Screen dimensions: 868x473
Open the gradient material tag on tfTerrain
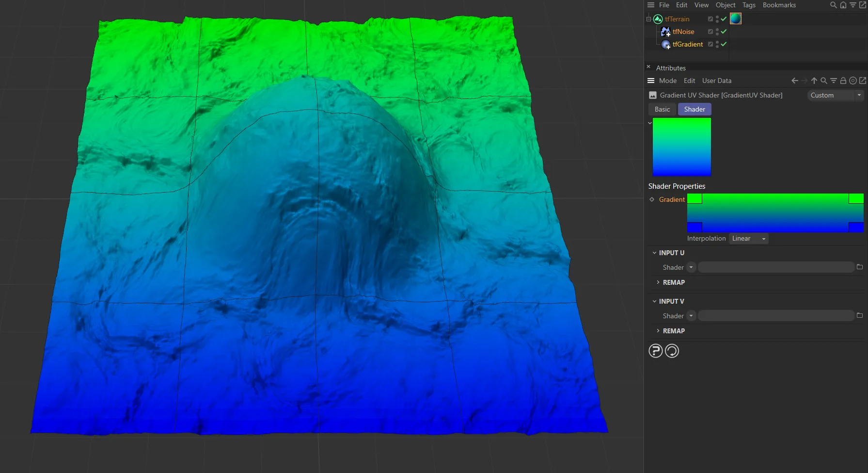click(735, 18)
